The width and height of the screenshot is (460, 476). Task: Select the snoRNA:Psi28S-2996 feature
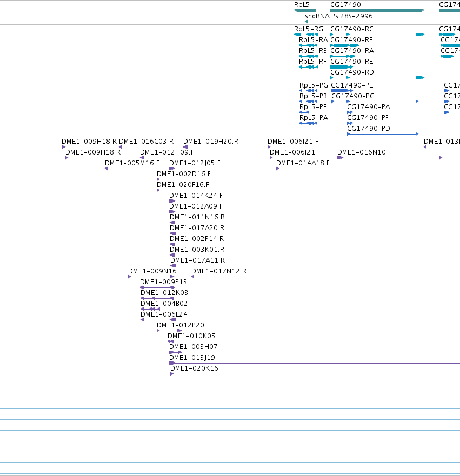pyautogui.click(x=306, y=22)
